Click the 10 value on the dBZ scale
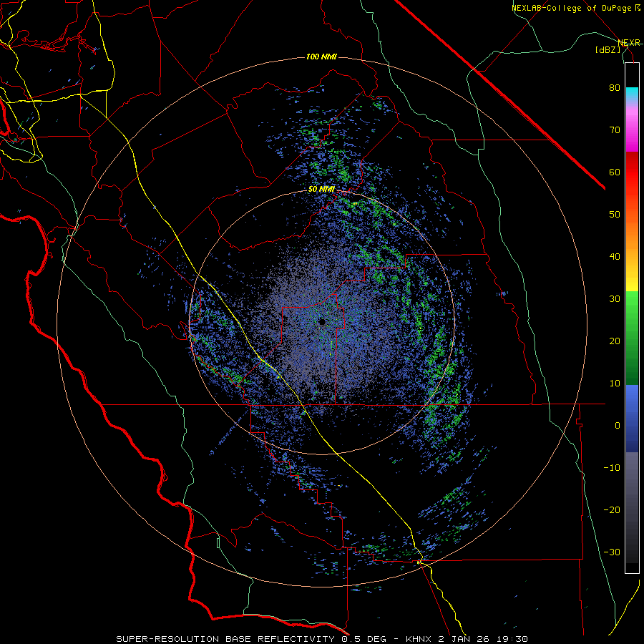The image size is (644, 644). click(x=615, y=384)
